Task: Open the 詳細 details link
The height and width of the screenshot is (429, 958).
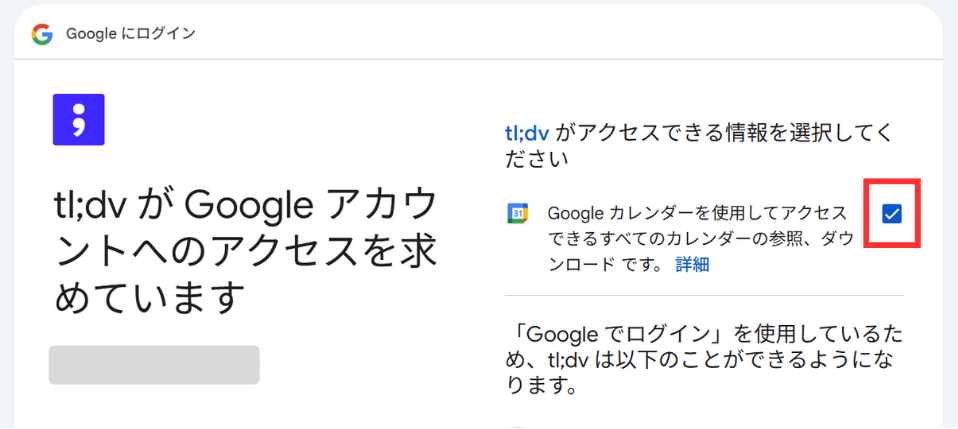Action: tap(692, 265)
